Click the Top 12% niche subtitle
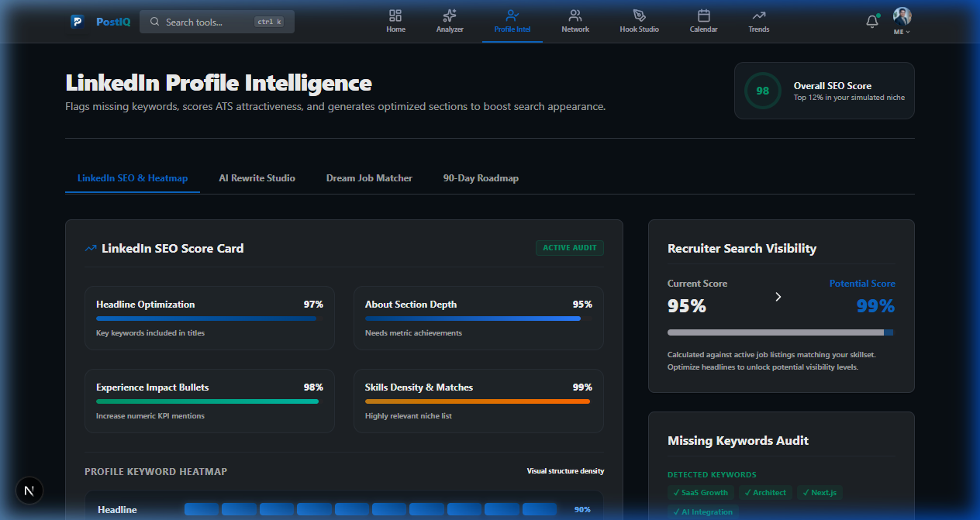This screenshot has width=980, height=520. click(x=849, y=98)
